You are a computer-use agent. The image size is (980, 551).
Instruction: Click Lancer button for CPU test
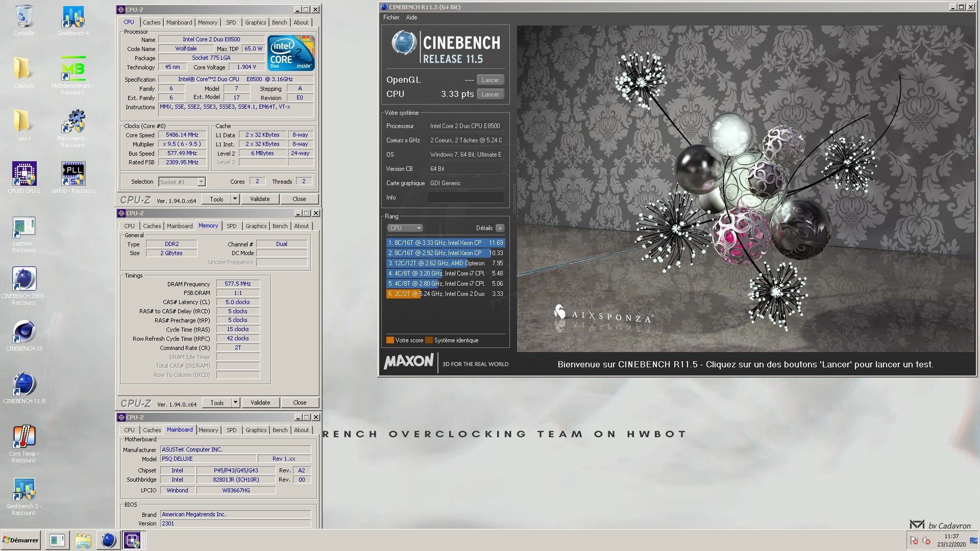point(490,94)
